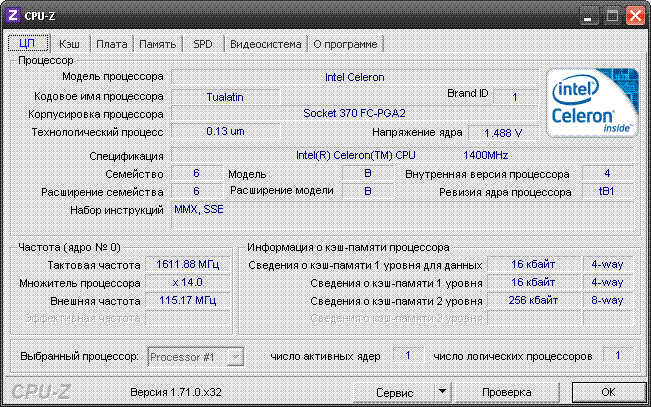Close the CPU-Z window
The width and height of the screenshot is (651, 407).
tap(636, 17)
